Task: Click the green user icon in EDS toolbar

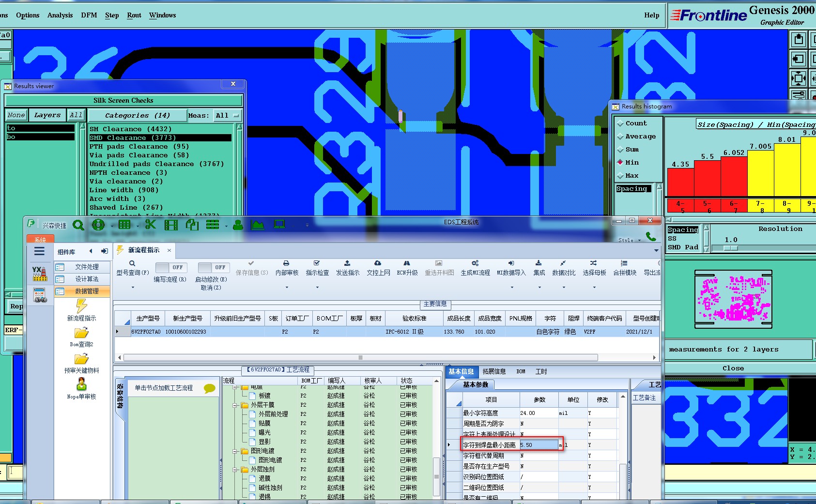Action: [238, 225]
